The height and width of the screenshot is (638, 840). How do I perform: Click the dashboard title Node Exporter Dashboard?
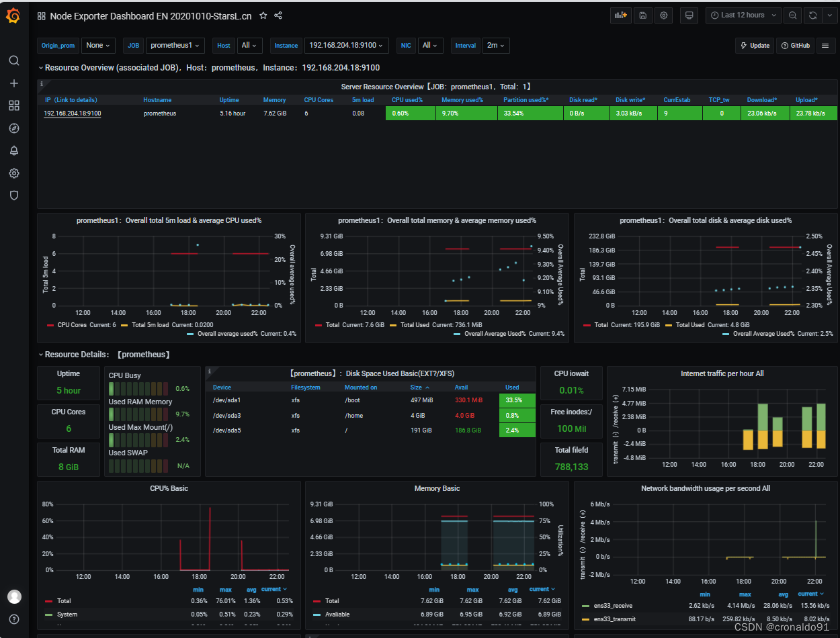pyautogui.click(x=151, y=15)
